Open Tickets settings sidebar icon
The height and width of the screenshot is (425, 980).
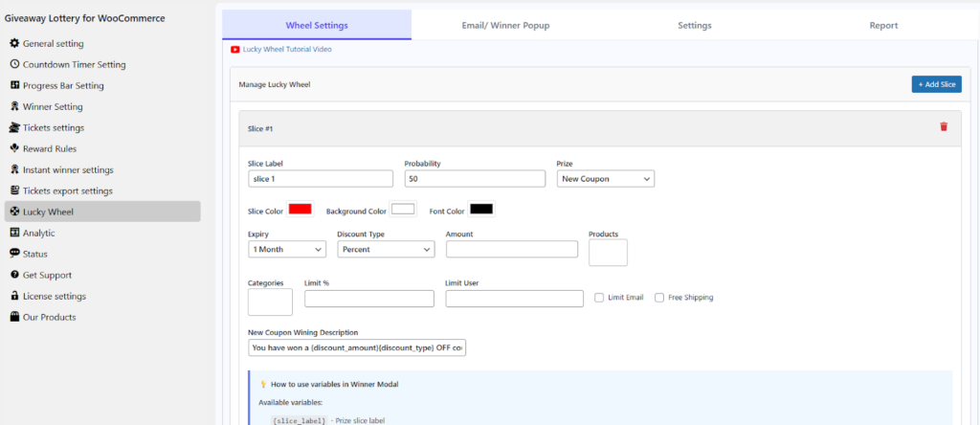point(14,127)
